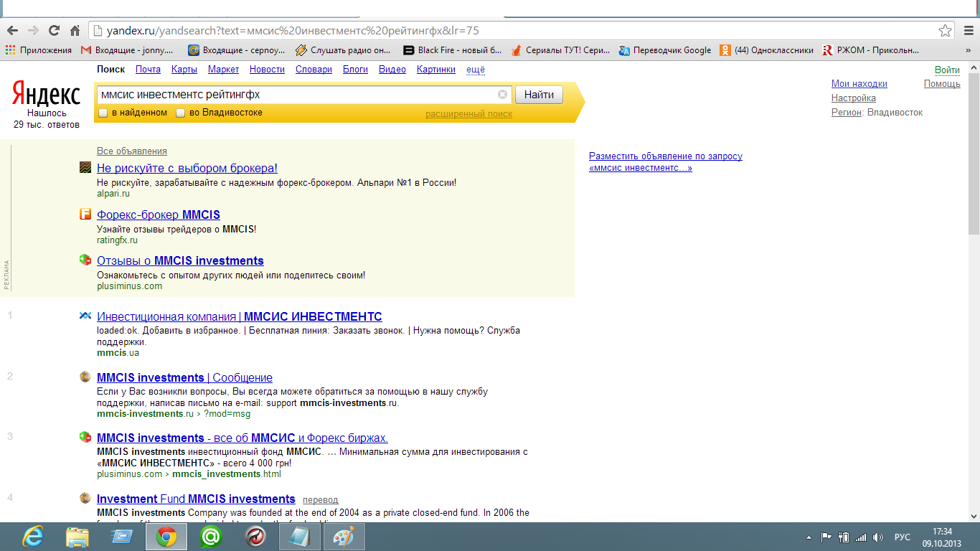
Task: Open the ad Не рискуйте с выбором брокера
Action: pos(187,169)
